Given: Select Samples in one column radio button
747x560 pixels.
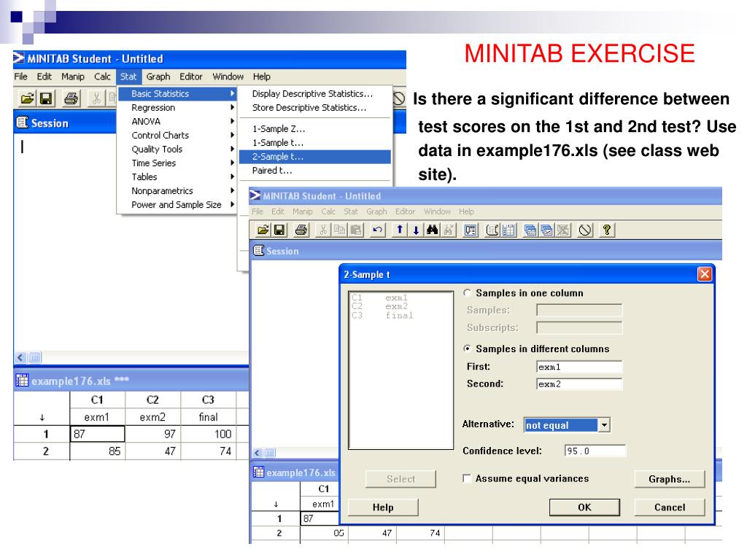Looking at the screenshot, I should point(468,293).
